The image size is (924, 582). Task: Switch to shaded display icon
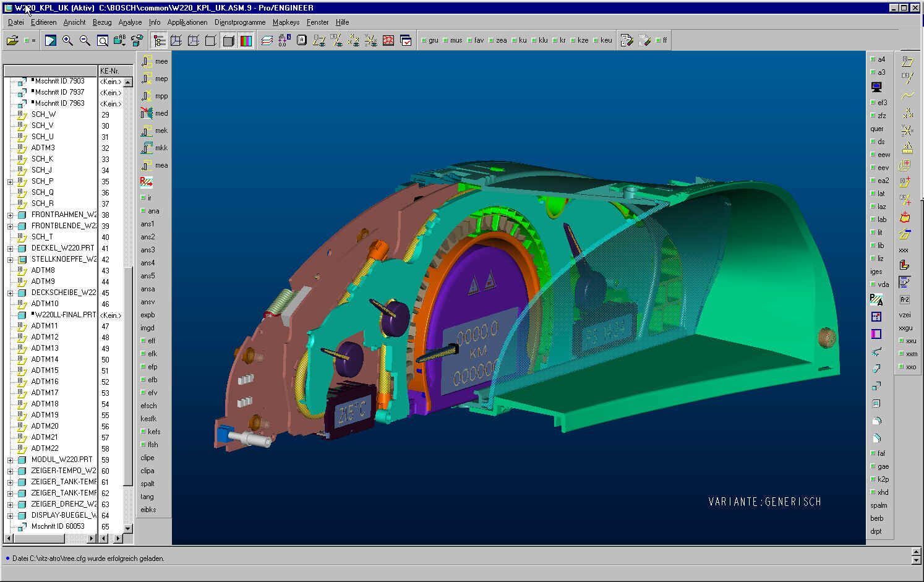point(228,41)
